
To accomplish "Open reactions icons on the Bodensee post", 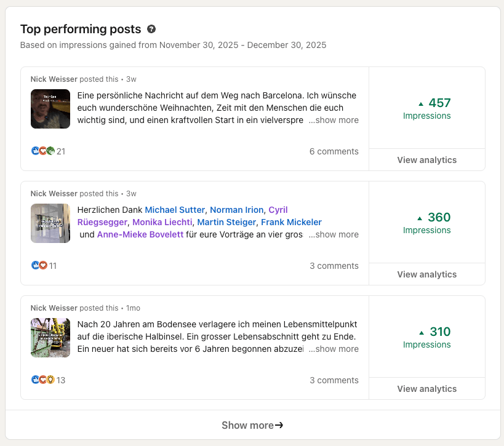I will (42, 380).
